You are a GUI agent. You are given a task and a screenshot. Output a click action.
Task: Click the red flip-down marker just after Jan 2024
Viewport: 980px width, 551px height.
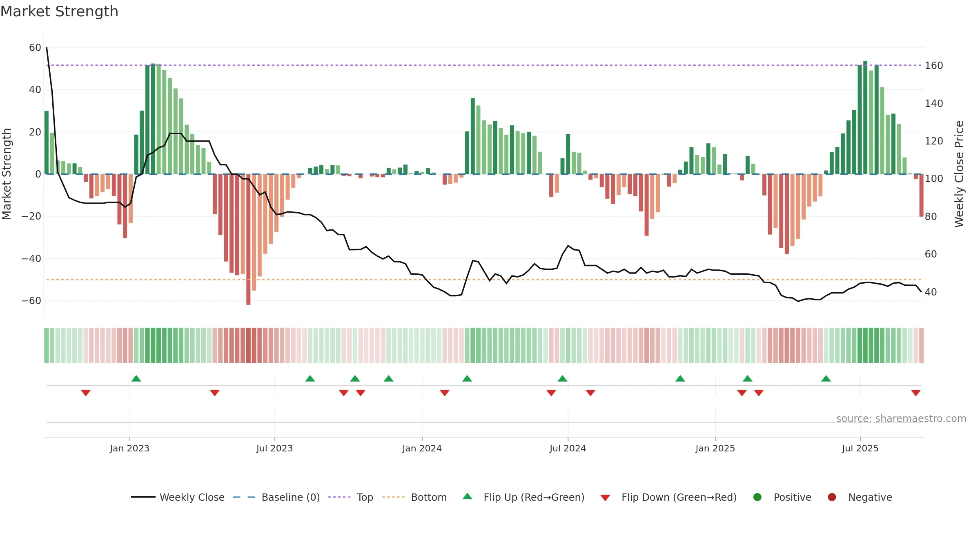point(445,393)
